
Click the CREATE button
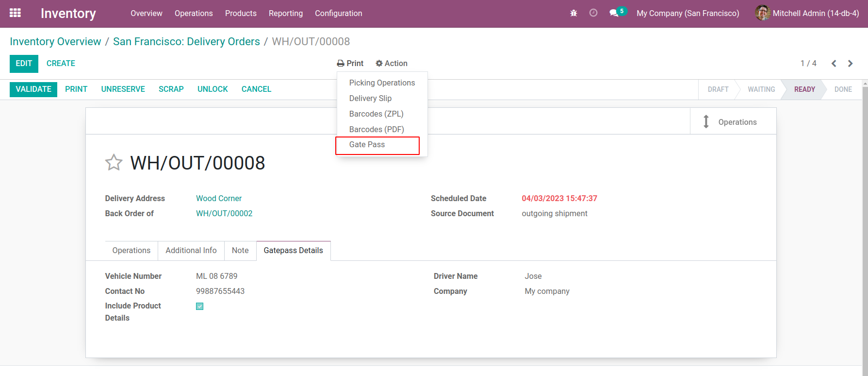point(61,64)
